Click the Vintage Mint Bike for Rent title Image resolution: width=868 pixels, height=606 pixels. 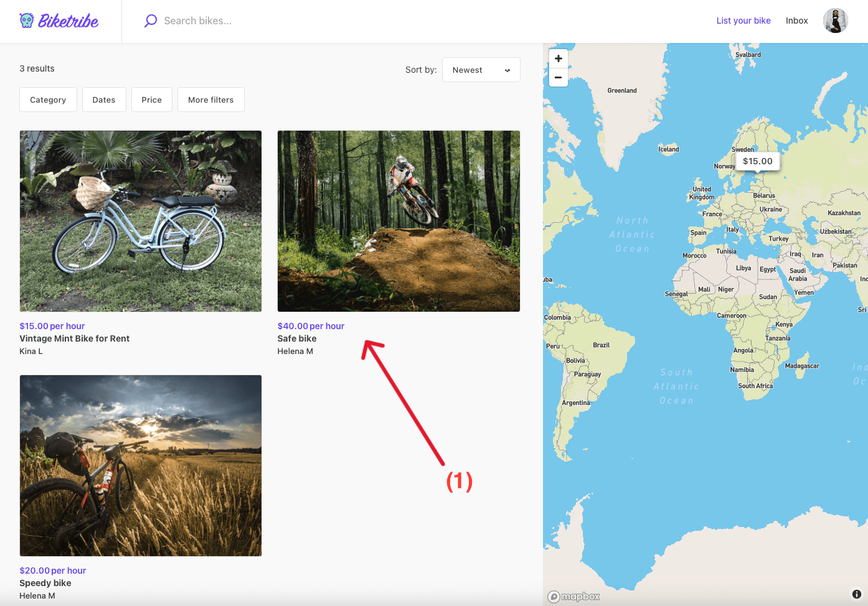point(75,338)
